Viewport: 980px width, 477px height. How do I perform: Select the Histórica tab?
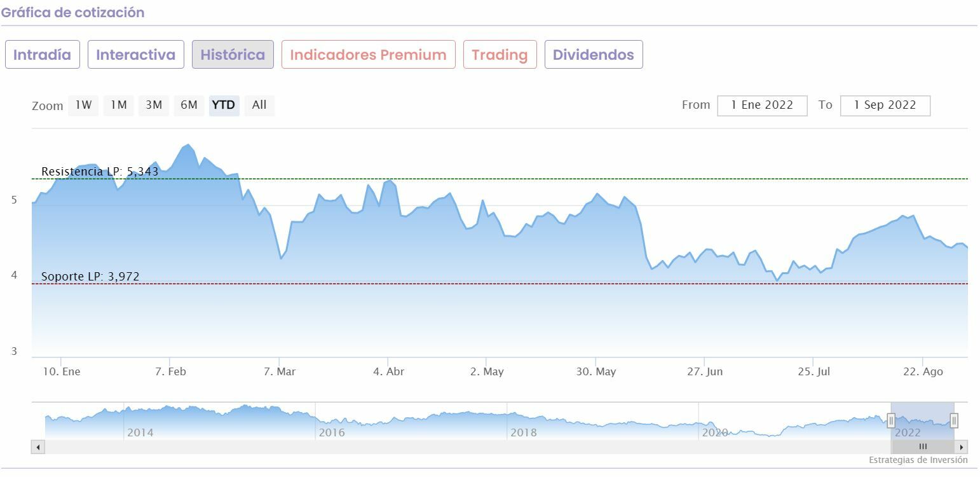click(233, 55)
